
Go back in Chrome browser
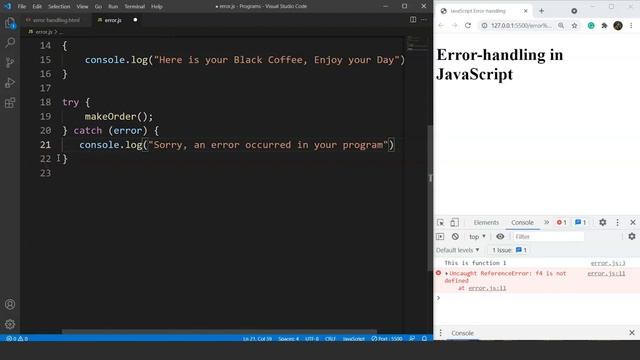[441, 25]
